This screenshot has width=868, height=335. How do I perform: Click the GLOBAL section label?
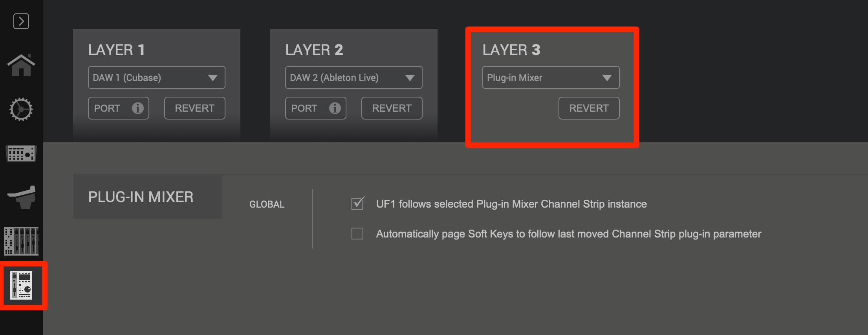tap(267, 204)
